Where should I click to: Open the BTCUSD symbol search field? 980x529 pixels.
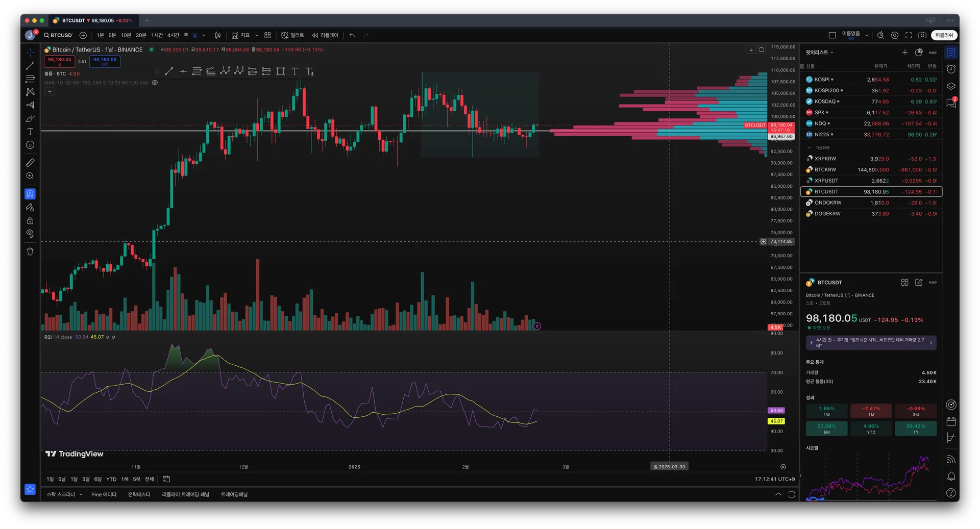[x=58, y=35]
